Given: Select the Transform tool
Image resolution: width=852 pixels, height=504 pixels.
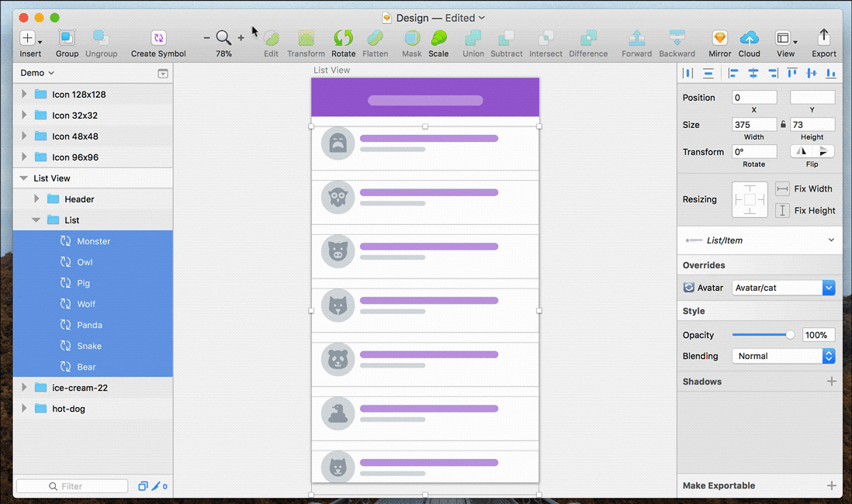Looking at the screenshot, I should (306, 38).
